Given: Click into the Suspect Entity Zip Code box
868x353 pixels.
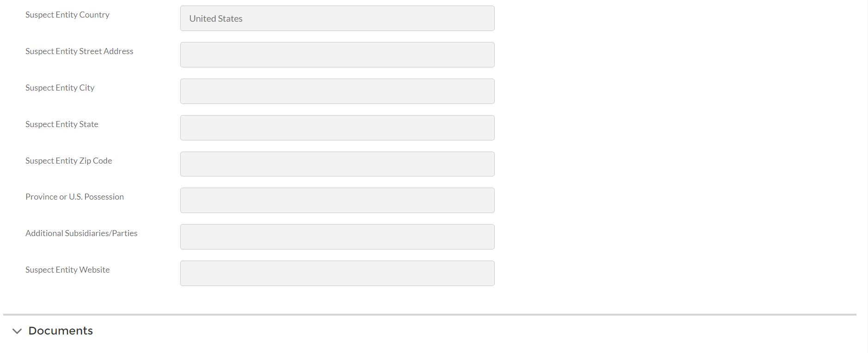Looking at the screenshot, I should click(337, 164).
